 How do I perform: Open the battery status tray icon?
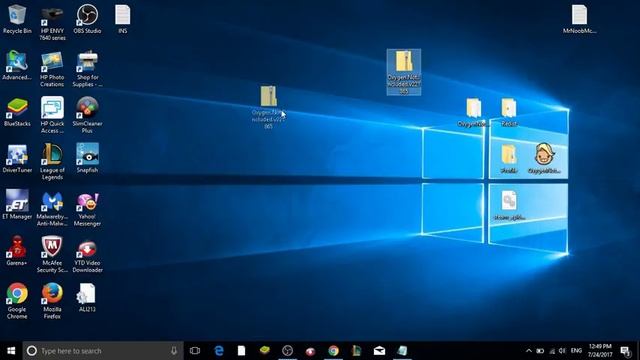click(540, 351)
